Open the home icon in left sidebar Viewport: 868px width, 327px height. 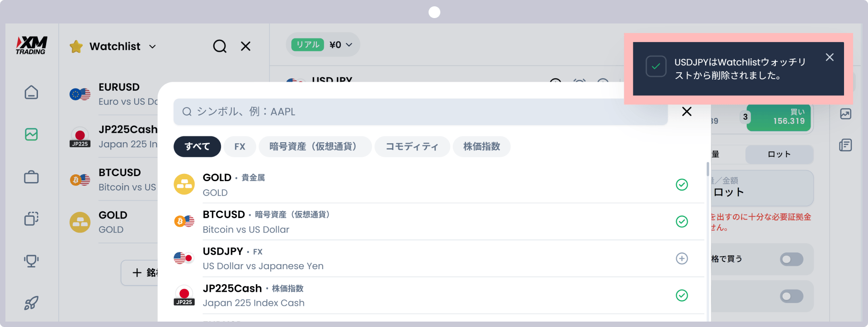coord(31,92)
